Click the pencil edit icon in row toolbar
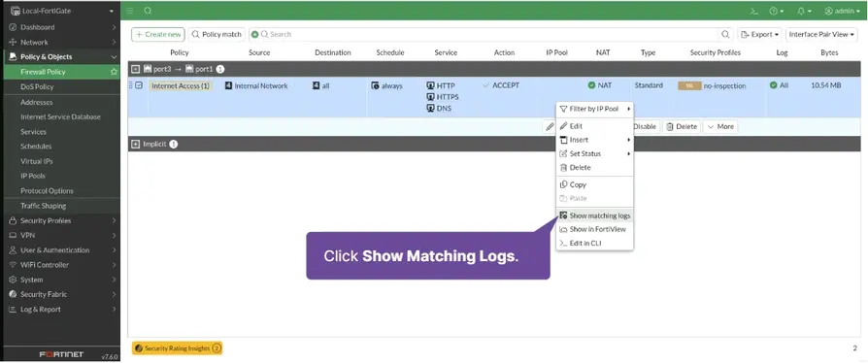The height and width of the screenshot is (363, 868). [x=550, y=127]
